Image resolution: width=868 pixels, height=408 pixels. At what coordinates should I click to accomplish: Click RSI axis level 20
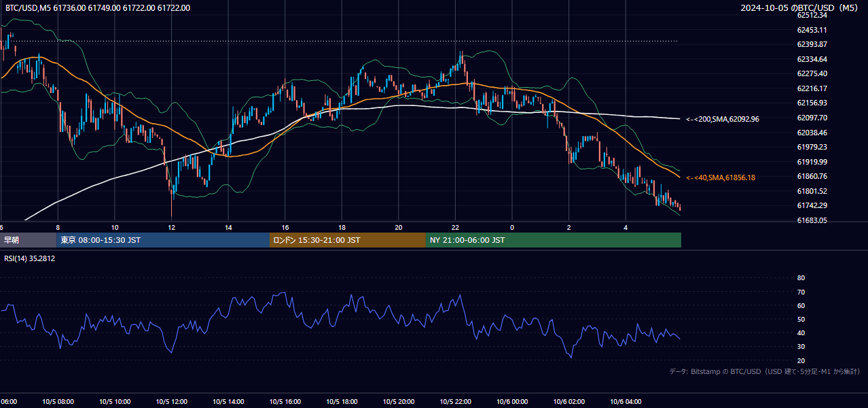point(801,360)
